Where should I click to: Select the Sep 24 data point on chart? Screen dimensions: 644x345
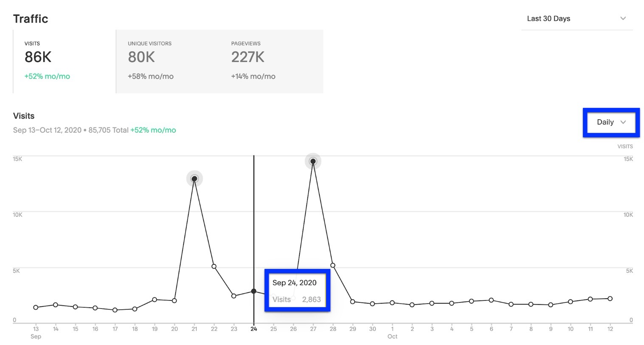click(x=254, y=291)
